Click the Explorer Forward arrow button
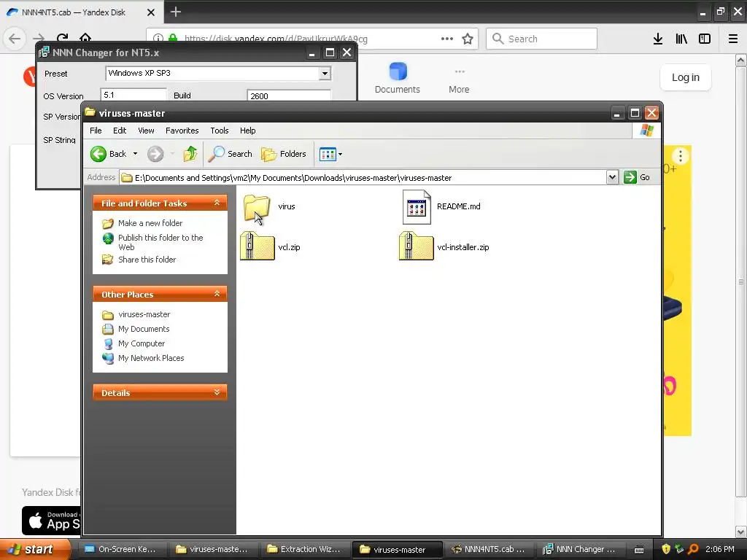Viewport: 747px width, 560px height. point(155,154)
